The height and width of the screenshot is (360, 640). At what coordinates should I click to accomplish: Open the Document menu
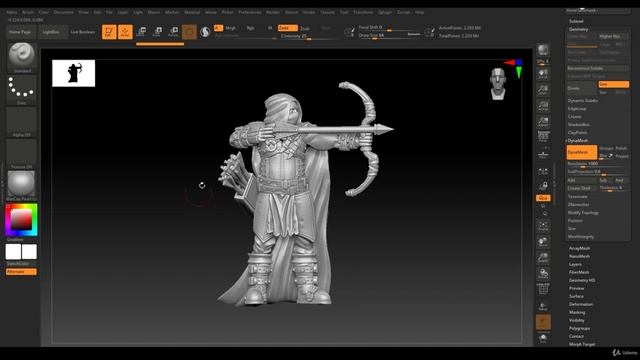click(x=64, y=12)
